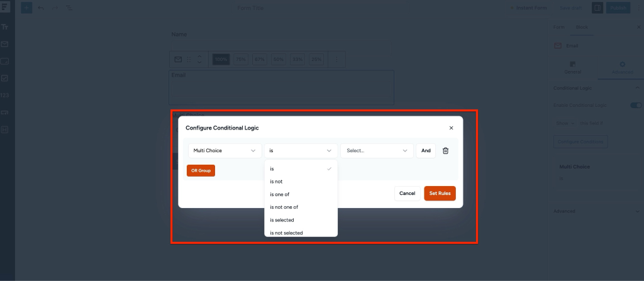Collapse the 'is' operator dropdown

301,151
